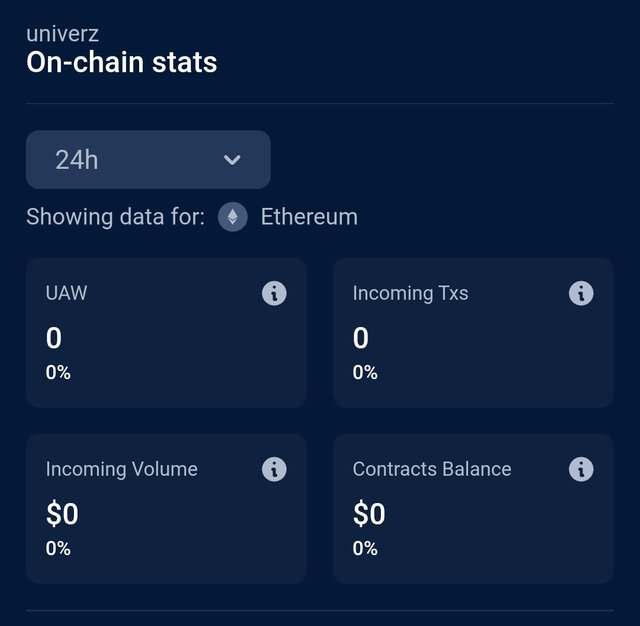Click the Ethereum logo icon
The image size is (640, 626).
click(233, 217)
